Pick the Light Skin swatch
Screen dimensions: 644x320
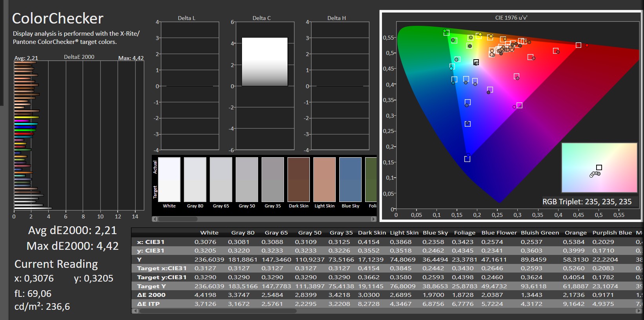324,180
